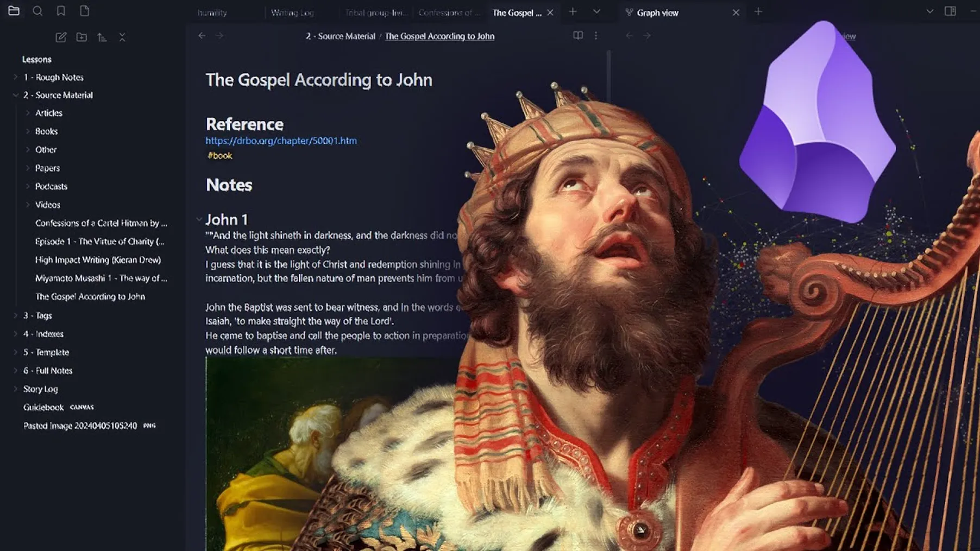Navigate back arrow in note pane
980x551 pixels.
pos(202,36)
